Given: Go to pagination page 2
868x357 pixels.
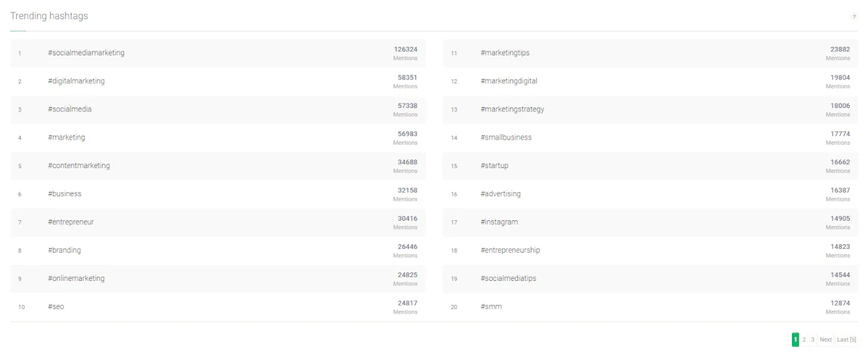Looking at the screenshot, I should tap(804, 340).
